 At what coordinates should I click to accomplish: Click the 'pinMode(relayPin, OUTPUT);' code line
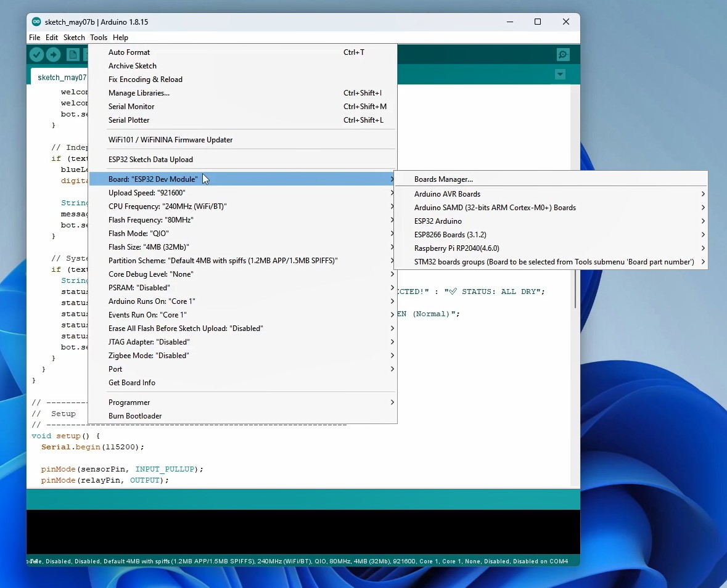click(105, 480)
